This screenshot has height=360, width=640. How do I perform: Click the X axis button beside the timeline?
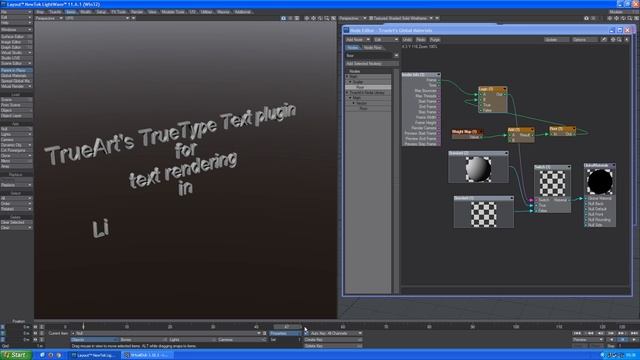pos(2,327)
